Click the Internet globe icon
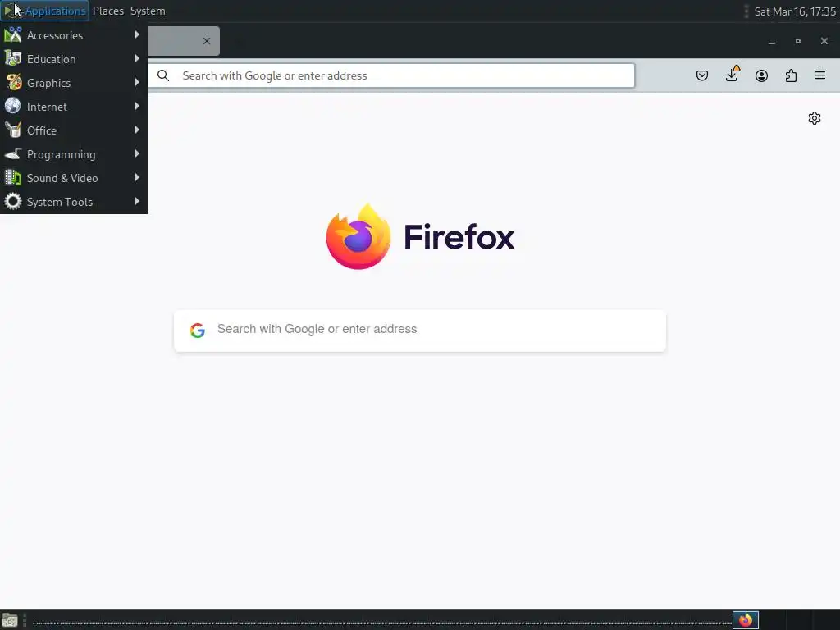Image resolution: width=840 pixels, height=630 pixels. (x=13, y=106)
